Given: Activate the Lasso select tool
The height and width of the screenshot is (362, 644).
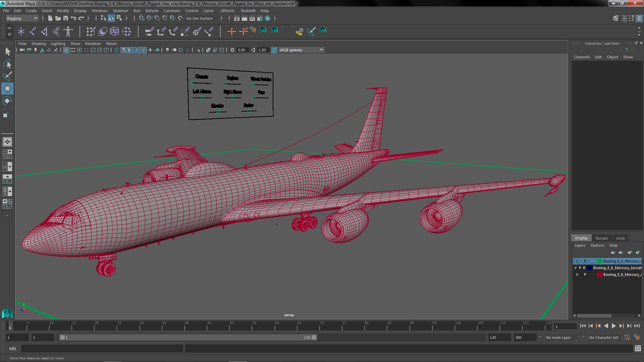Looking at the screenshot, I should click(7, 64).
